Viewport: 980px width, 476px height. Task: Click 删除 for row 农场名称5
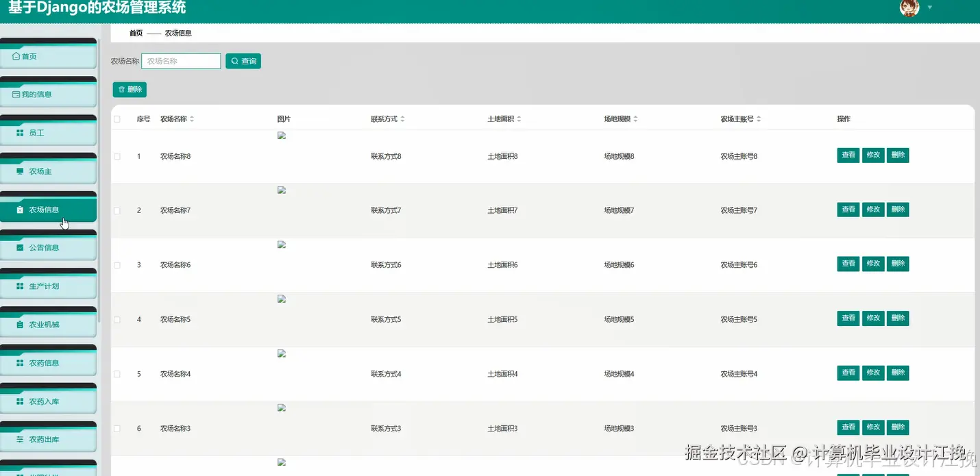898,318
